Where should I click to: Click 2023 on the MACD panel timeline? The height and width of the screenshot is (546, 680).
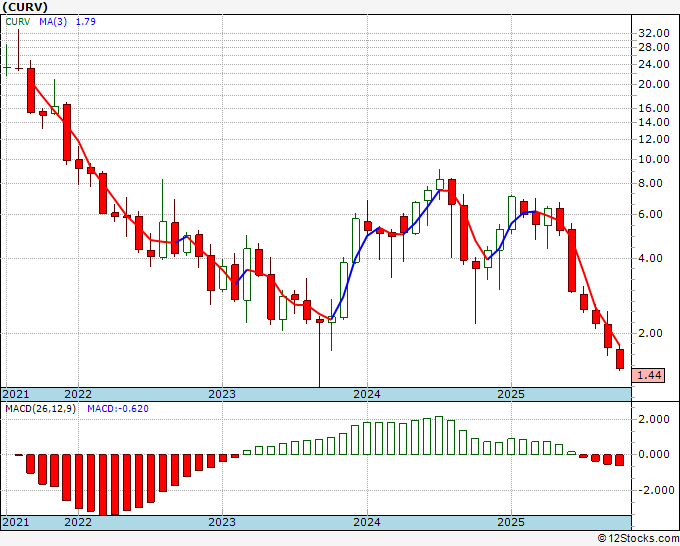click(x=222, y=522)
